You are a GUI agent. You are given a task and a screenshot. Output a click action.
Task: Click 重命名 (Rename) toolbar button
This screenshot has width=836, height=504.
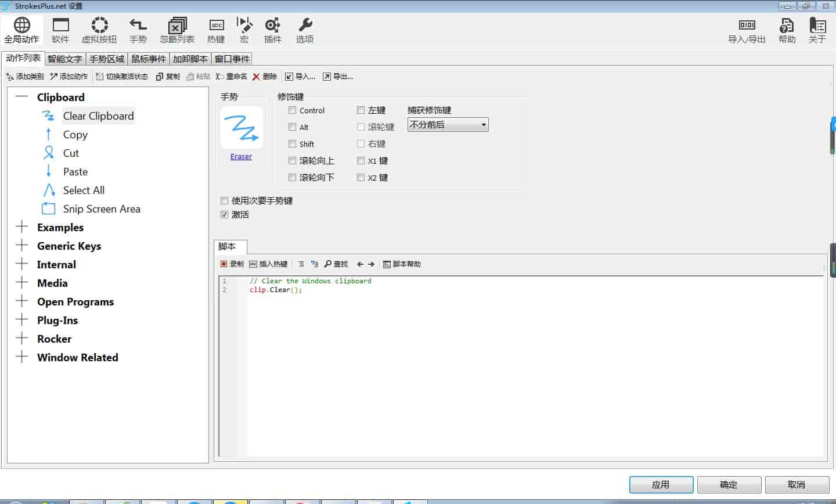231,77
